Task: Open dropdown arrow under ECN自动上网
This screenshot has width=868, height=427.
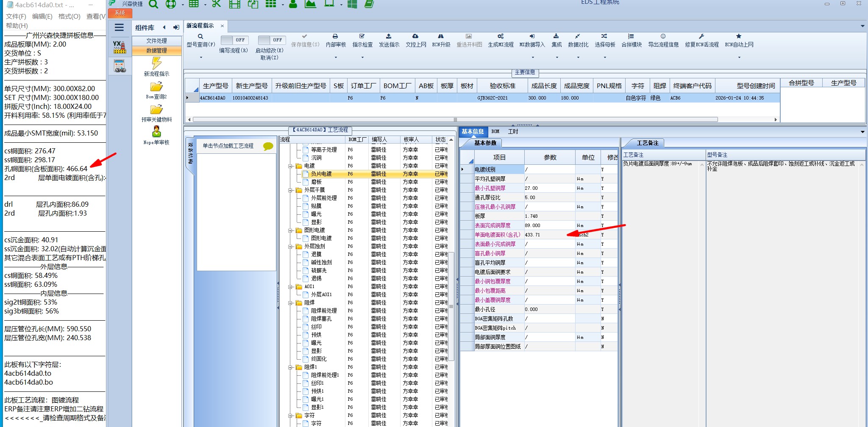Action: coord(739,57)
